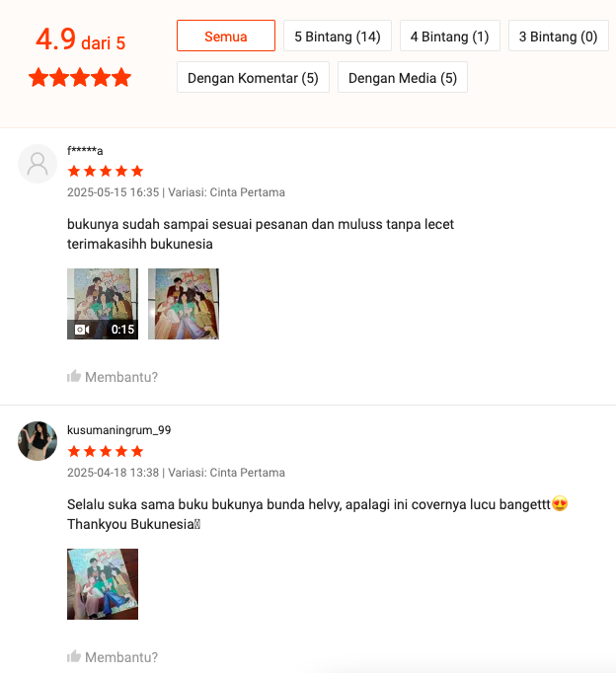616x673 pixels.
Task: Click the thumbs-up icon under f******a's review
Action: [x=74, y=376]
